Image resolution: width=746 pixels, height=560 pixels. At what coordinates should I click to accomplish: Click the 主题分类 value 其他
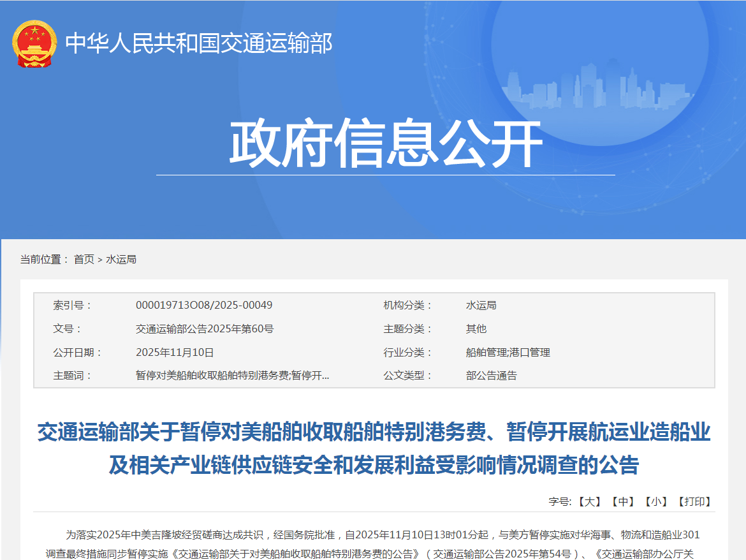476,328
